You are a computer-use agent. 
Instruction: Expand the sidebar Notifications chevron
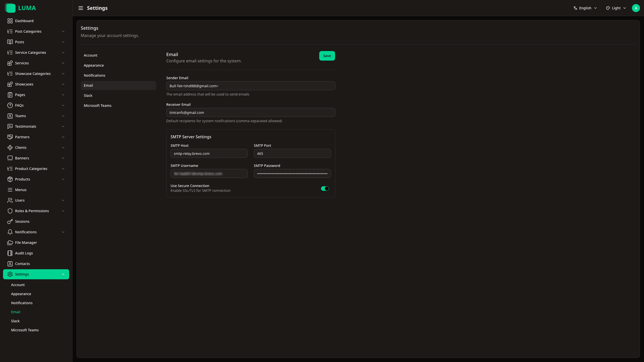coord(63,232)
